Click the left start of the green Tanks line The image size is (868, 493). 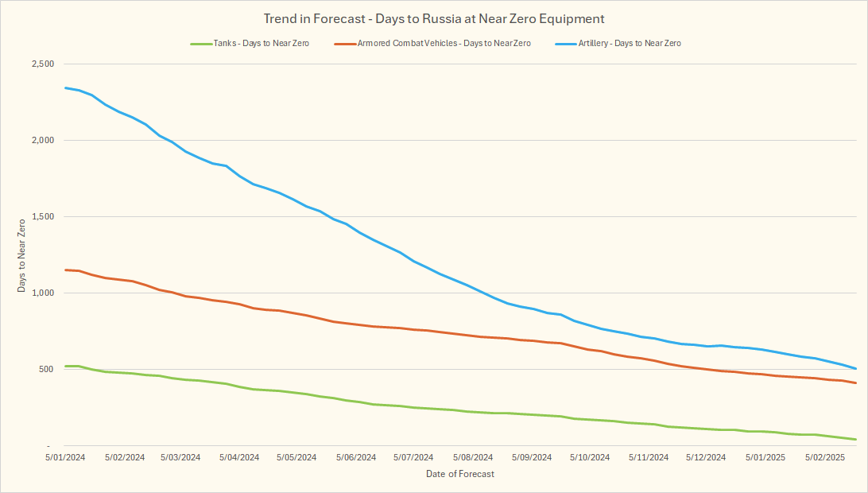tap(66, 366)
